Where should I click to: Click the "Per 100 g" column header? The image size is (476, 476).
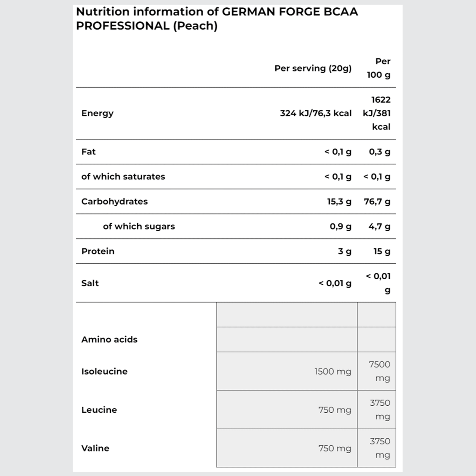click(379, 68)
